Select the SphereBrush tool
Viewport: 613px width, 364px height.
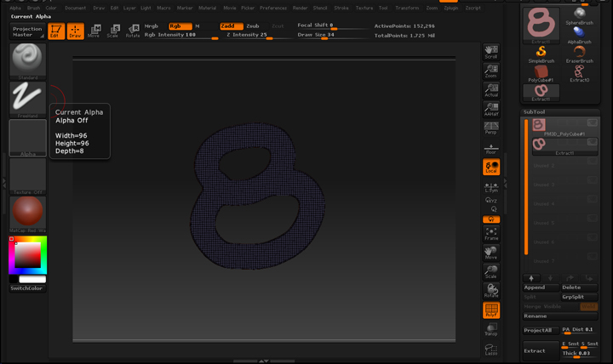(580, 16)
